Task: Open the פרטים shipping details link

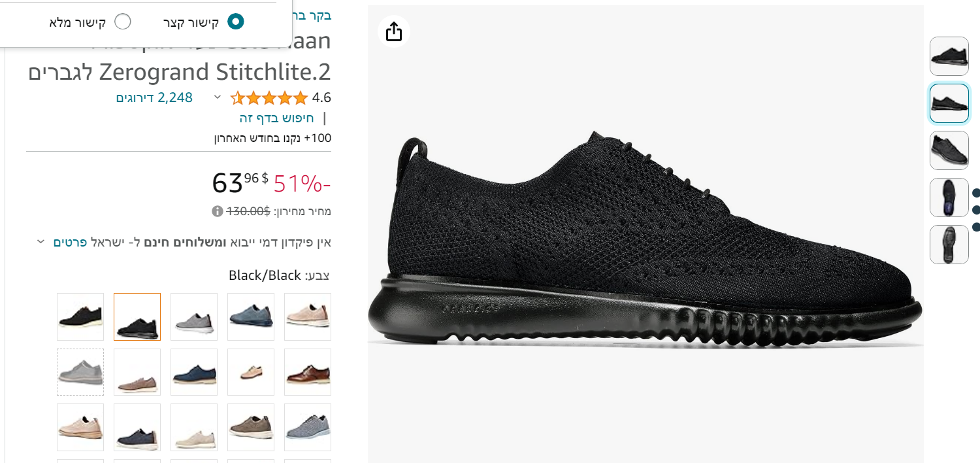Action: tap(70, 242)
